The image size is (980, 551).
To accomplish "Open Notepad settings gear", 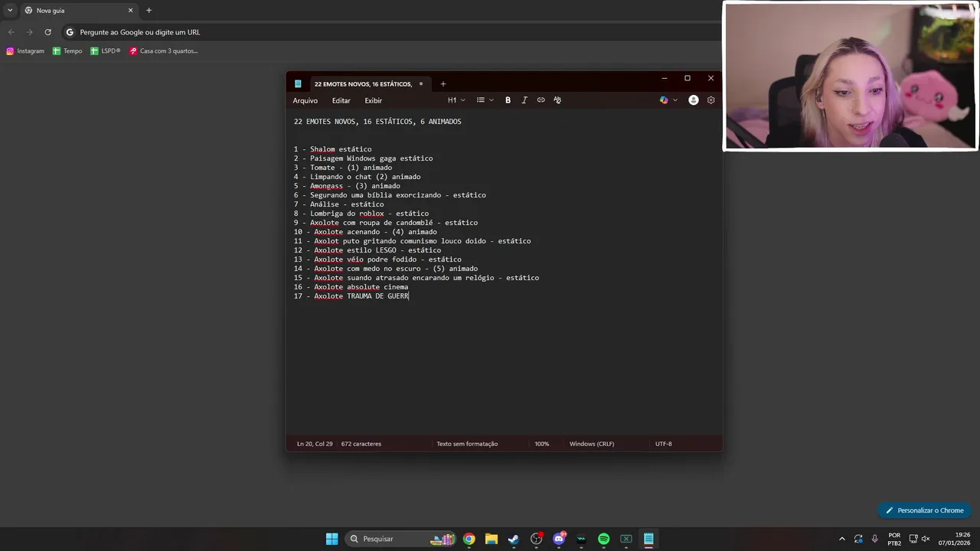I will pyautogui.click(x=710, y=100).
